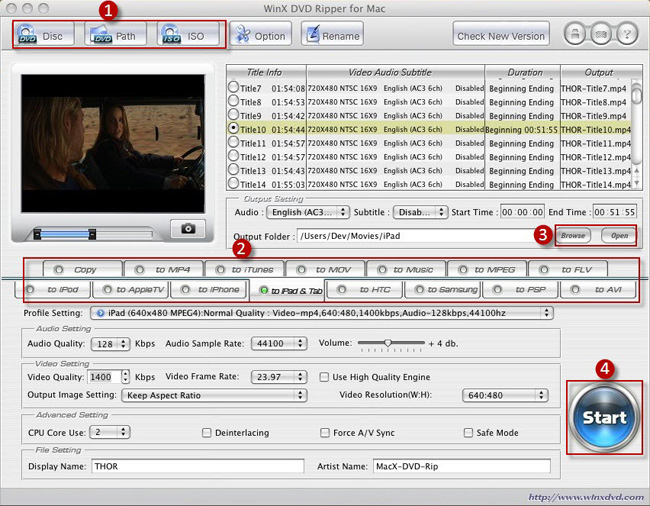Open Video Frame Rate dropdown

click(x=279, y=377)
